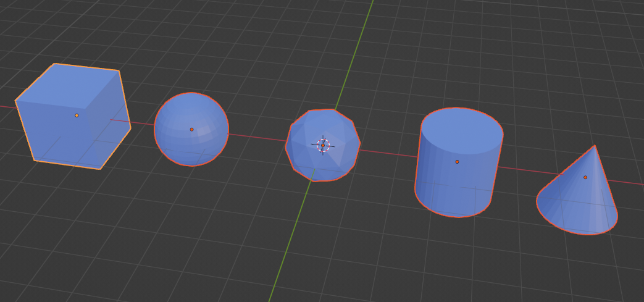Select the cone object

577,190
